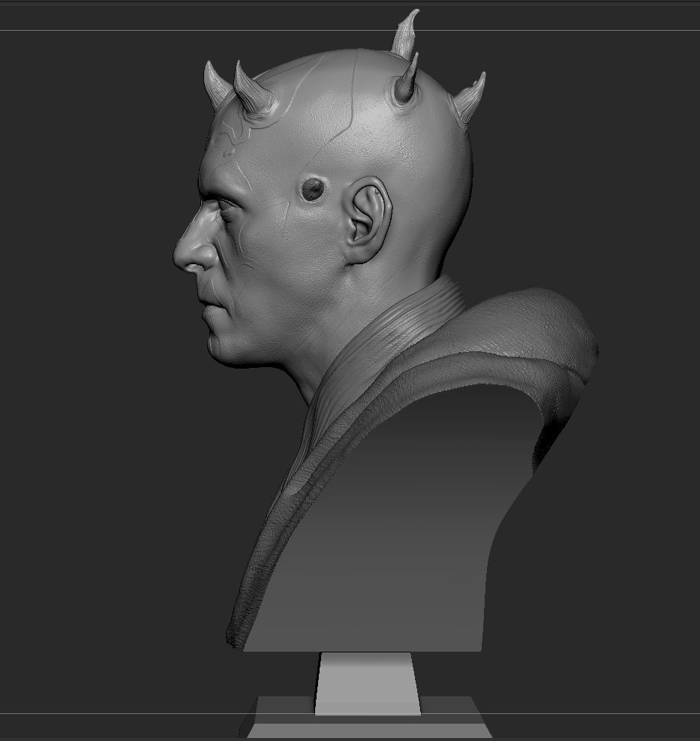Click the light pedestal stand under the bust
The height and width of the screenshot is (741, 700).
[x=368, y=683]
